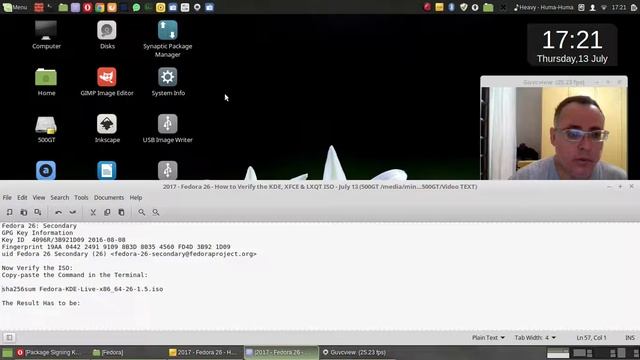Click the show desktop button in taskbar
The width and height of the screenshot is (640, 360).
pyautogui.click(x=7, y=353)
